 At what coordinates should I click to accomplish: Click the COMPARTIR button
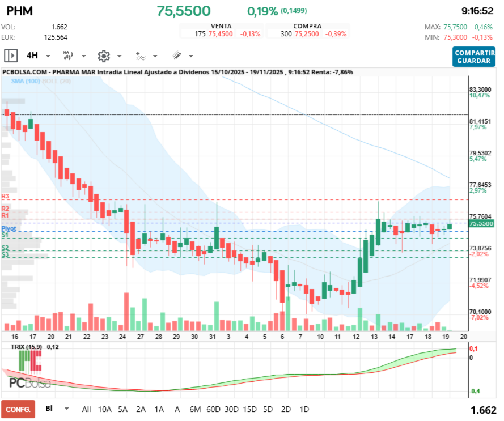474,53
